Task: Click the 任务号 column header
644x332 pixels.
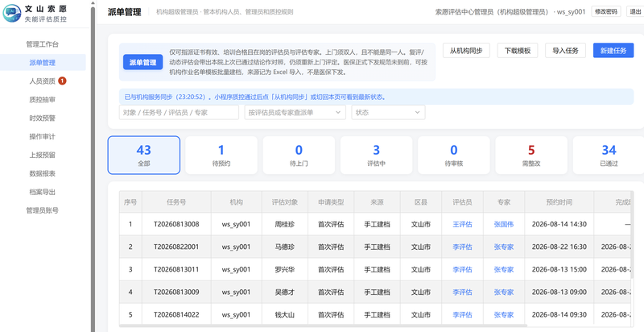Action: click(x=176, y=201)
